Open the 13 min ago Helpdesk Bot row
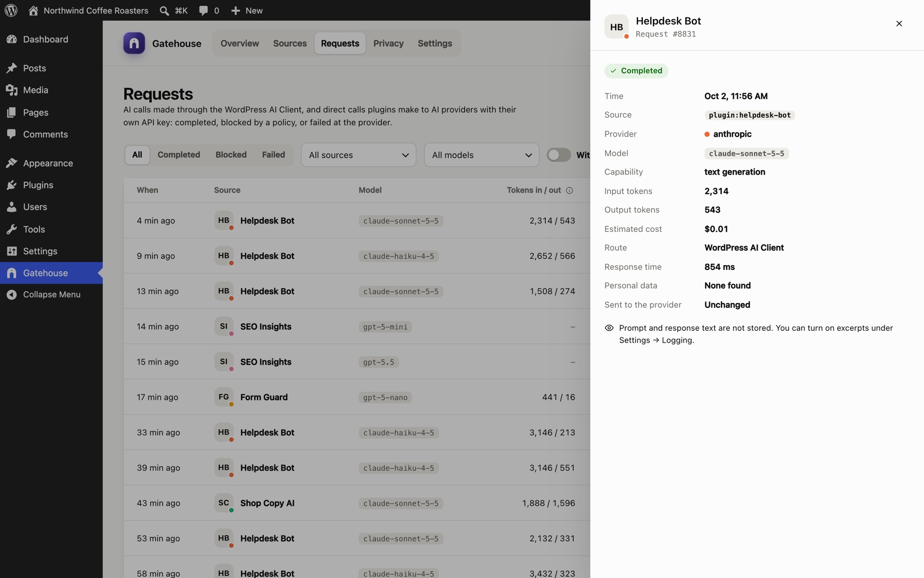 (357, 291)
